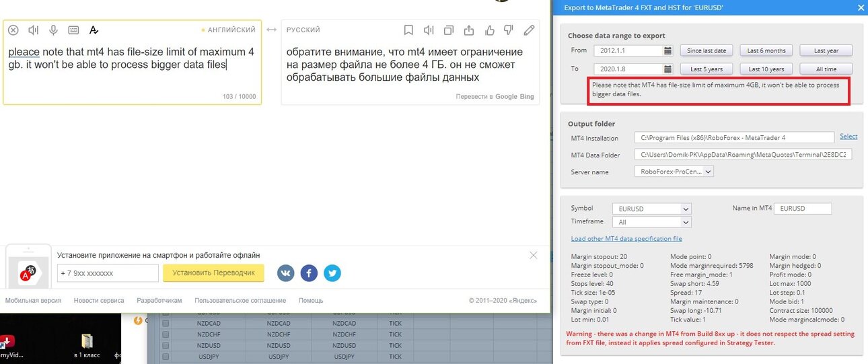Image resolution: width=868 pixels, height=364 pixels.
Task: Edit the From date field 2012.1.1
Action: coord(627,50)
